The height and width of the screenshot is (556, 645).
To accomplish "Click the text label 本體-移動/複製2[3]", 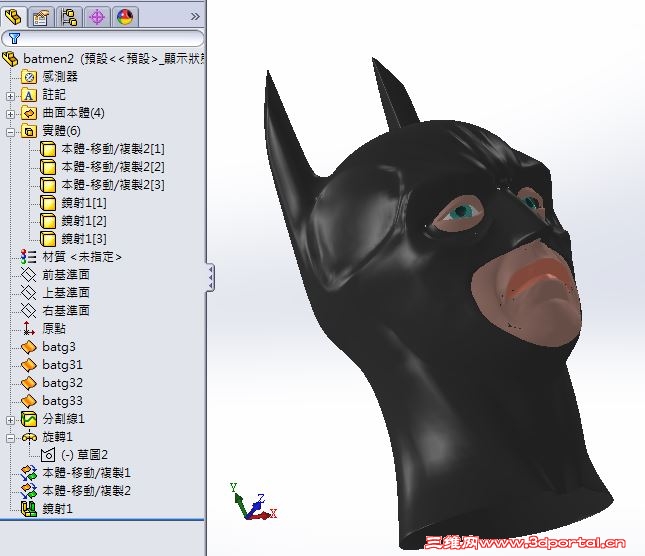I will coord(113,185).
